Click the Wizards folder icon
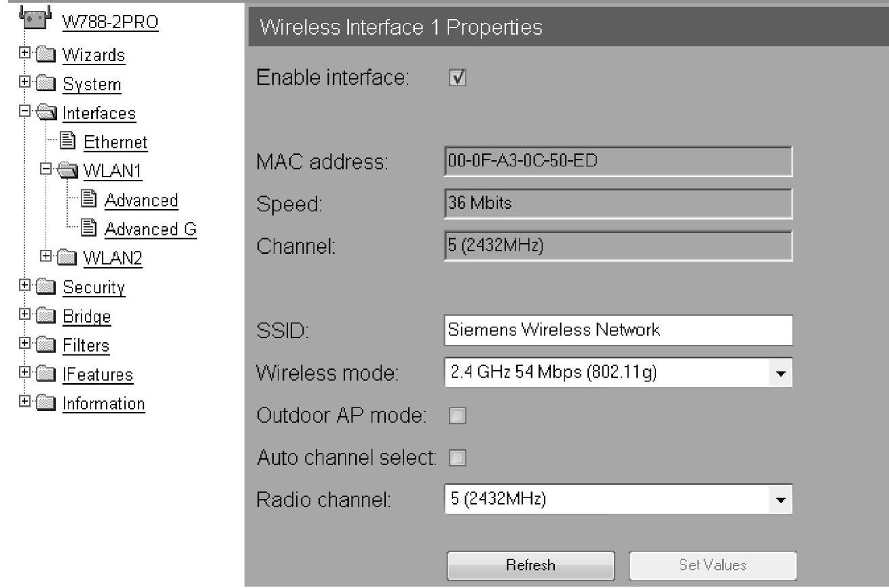Viewport: 889px width, 588px height. pyautogui.click(x=46, y=54)
